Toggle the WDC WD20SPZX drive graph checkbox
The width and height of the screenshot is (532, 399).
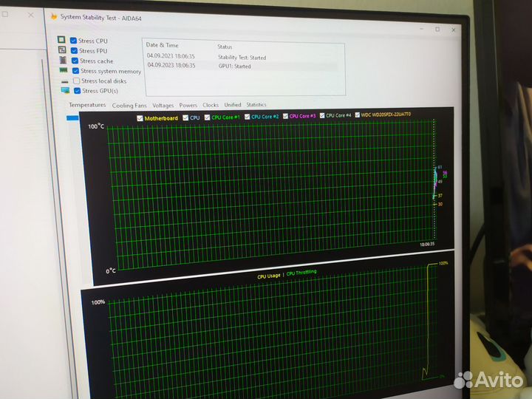(358, 115)
